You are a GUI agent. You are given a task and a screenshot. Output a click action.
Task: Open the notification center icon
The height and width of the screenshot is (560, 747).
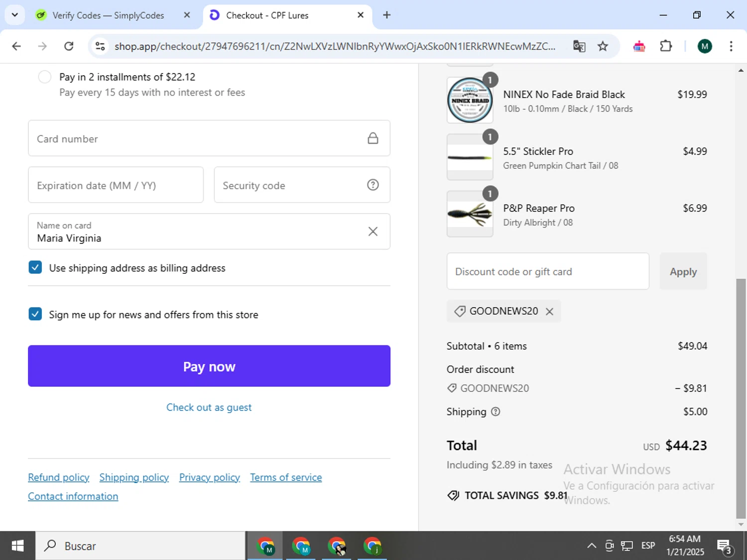pyautogui.click(x=725, y=546)
